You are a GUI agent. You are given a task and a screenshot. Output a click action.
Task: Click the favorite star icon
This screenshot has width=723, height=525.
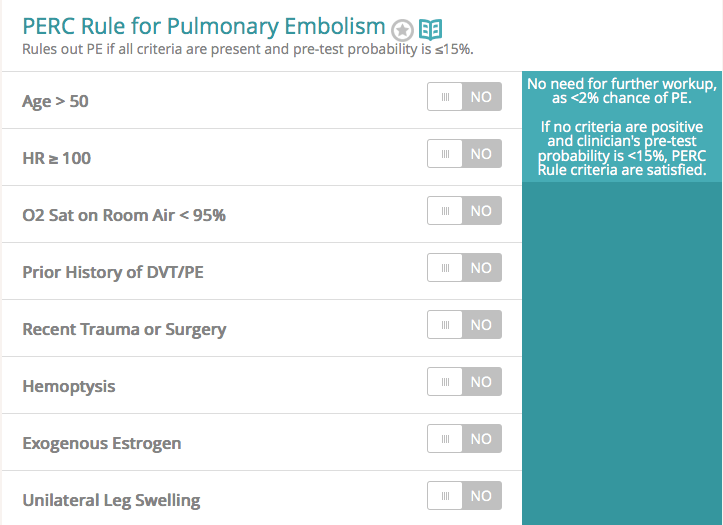point(403,30)
